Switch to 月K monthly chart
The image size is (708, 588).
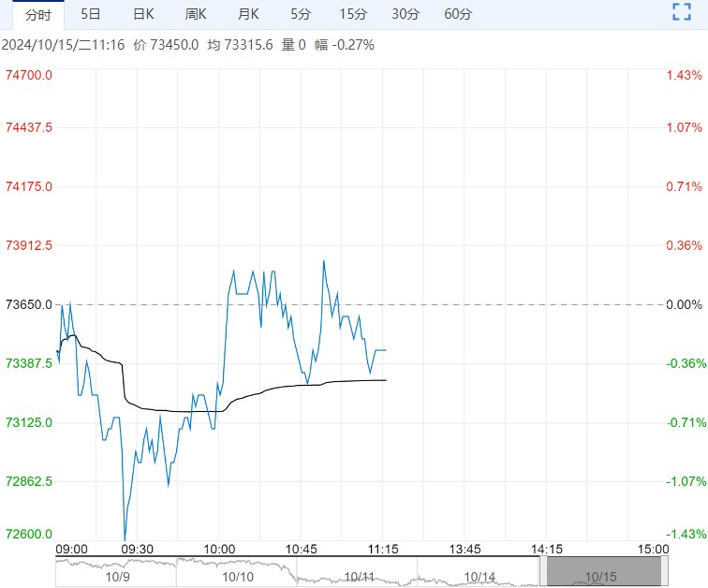(248, 14)
